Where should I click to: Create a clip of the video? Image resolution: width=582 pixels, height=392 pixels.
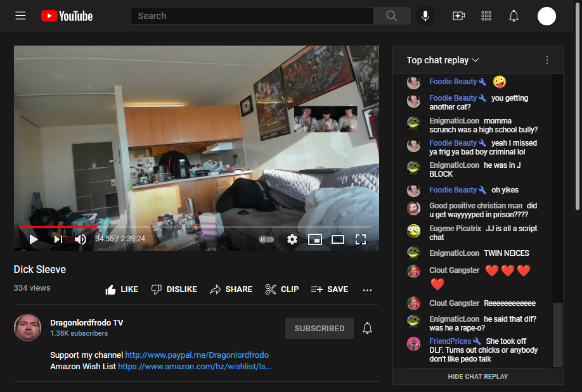282,289
